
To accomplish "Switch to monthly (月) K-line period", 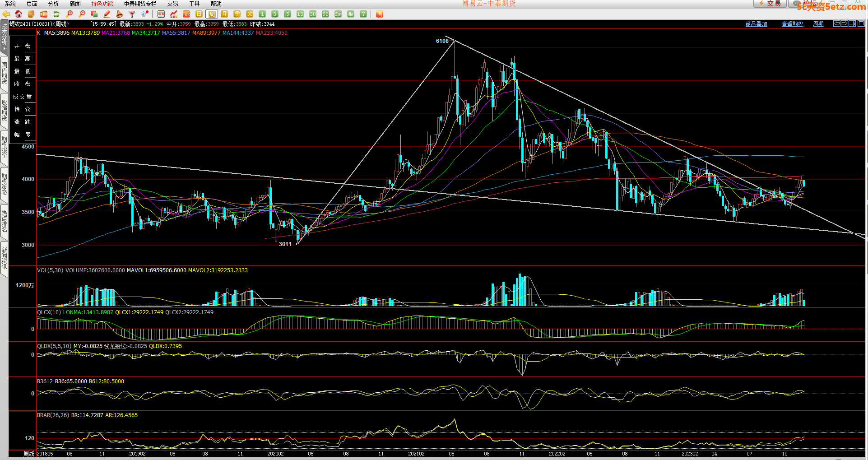I will (224, 14).
